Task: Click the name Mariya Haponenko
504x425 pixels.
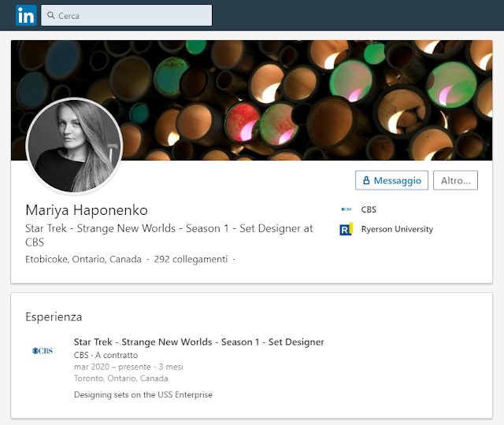Action: tap(87, 210)
